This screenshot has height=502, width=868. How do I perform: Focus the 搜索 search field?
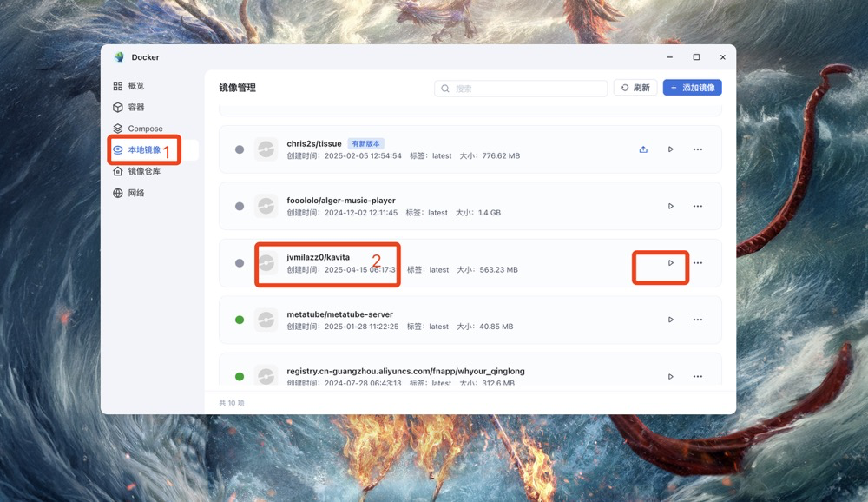pos(520,88)
